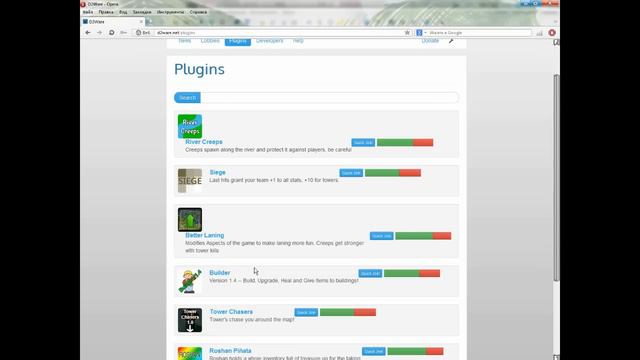Focus the plugin search input field
The height and width of the screenshot is (360, 640).
click(329, 98)
